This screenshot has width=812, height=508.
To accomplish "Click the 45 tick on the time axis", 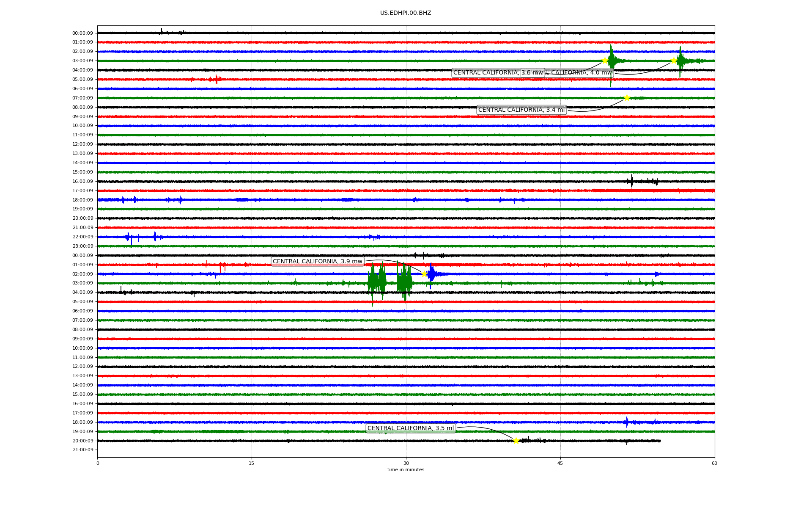I will click(560, 463).
